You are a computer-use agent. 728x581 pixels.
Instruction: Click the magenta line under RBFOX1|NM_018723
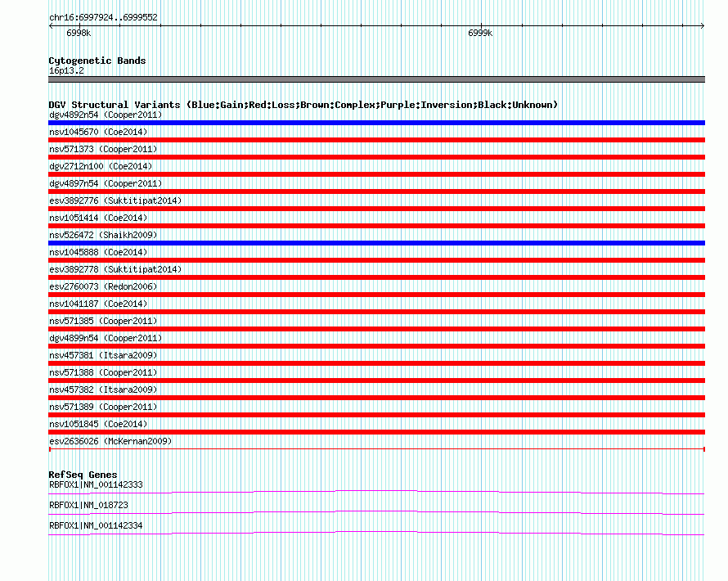[x=376, y=513]
